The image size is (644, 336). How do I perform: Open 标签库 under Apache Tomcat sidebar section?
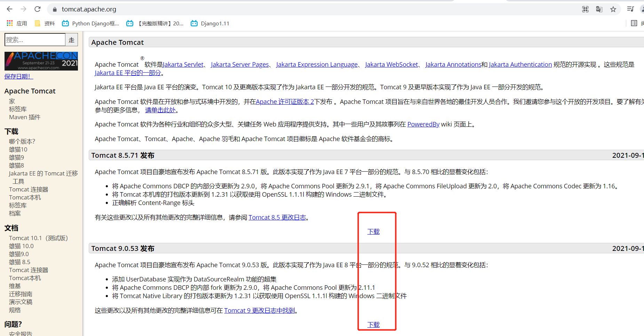tap(18, 109)
